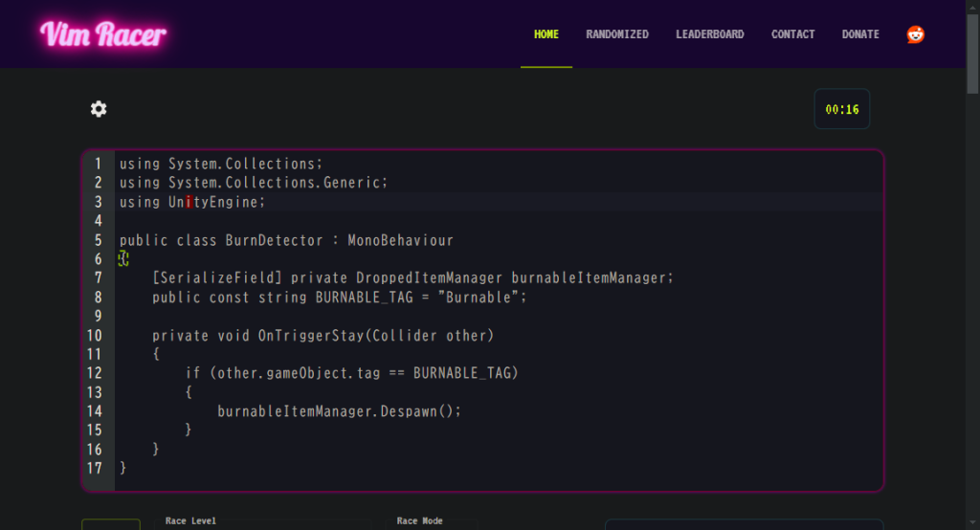Click the Despawn() call on line 14
This screenshot has height=530, width=980.
click(421, 411)
